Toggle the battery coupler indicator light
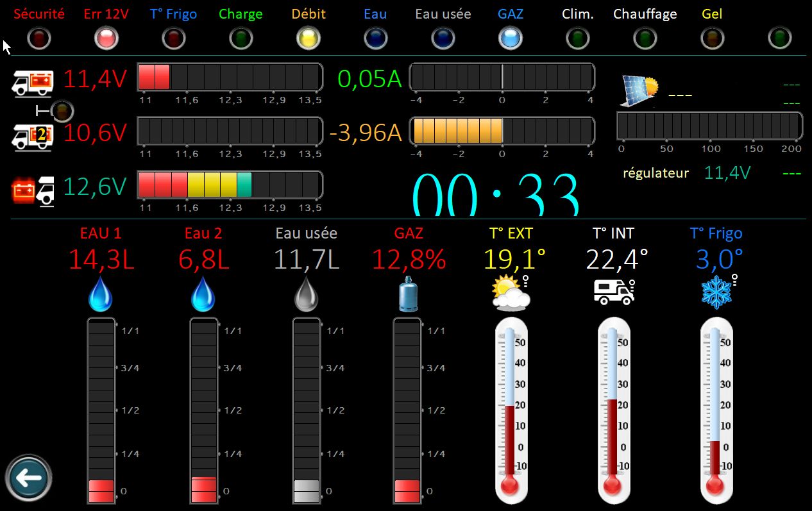Screen dimensions: 812x511 pos(62,112)
